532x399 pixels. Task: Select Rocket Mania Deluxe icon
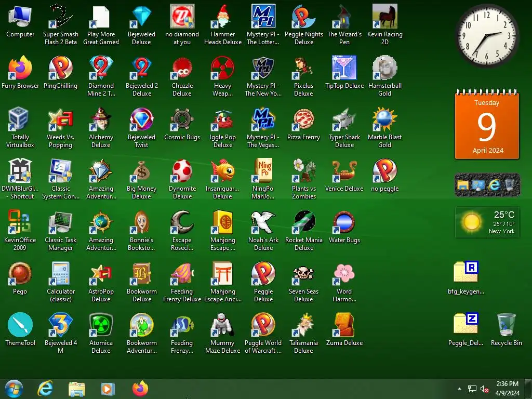[x=303, y=222]
